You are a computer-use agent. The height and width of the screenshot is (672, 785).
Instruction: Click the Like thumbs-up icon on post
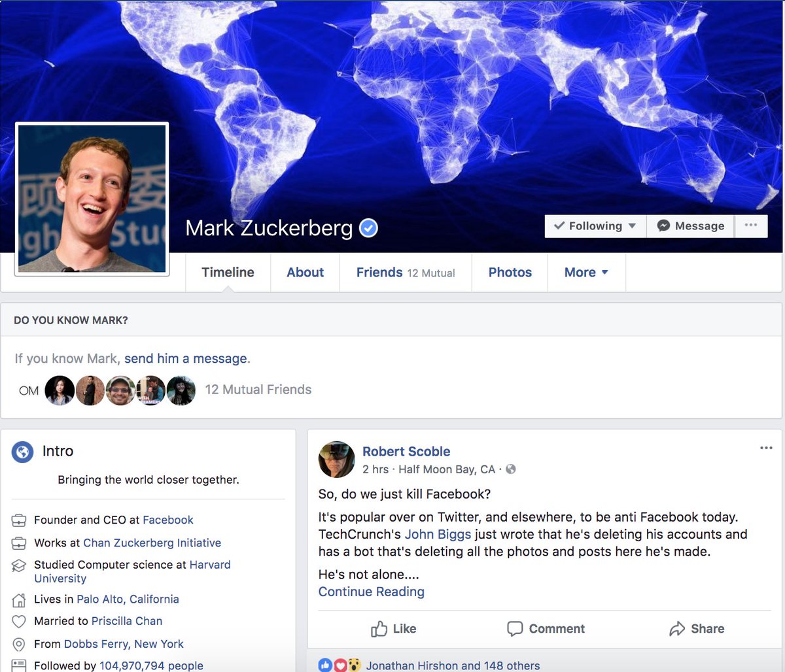tap(379, 629)
